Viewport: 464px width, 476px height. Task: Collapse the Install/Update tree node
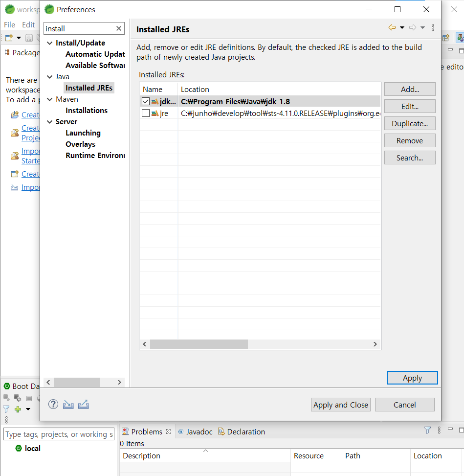click(50, 43)
